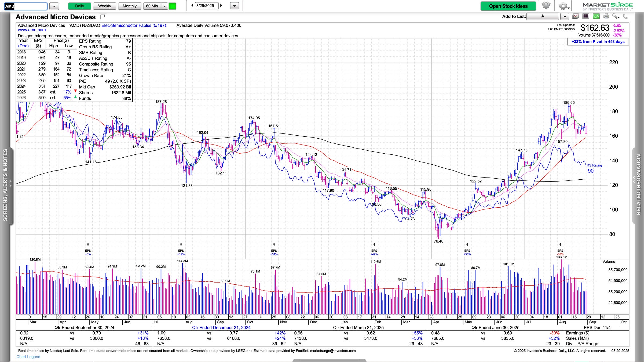Toggle the green square indicator button
644x362 pixels.
(x=172, y=6)
